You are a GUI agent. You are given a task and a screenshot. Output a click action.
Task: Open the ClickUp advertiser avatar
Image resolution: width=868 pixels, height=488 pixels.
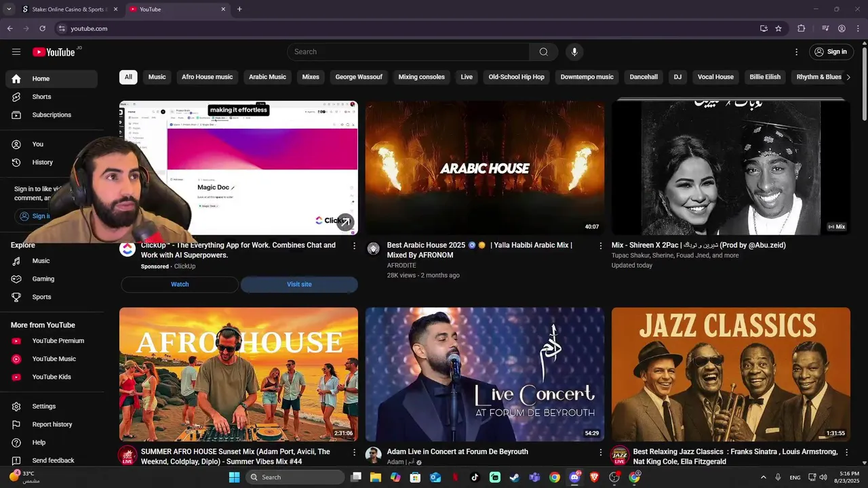pos(127,249)
